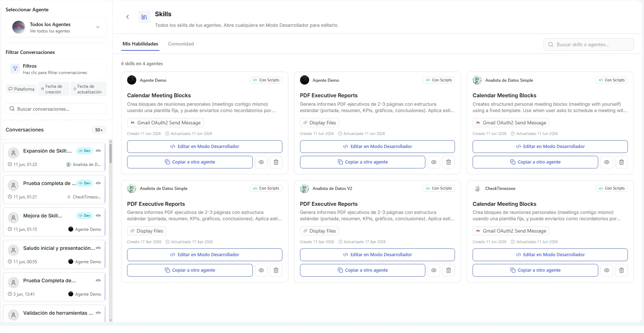
Task: Copy CheckTimezone's Calendar Meeting Blocks to another agent
Action: (535, 270)
